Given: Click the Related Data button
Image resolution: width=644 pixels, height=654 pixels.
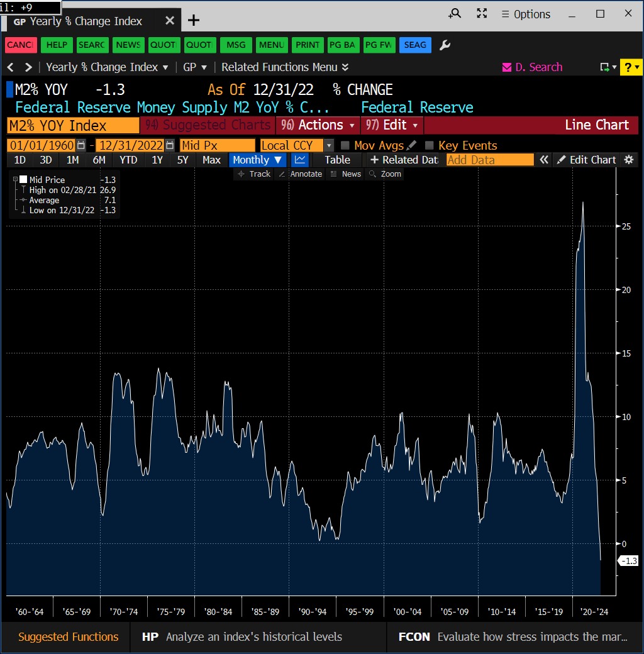Looking at the screenshot, I should click(x=404, y=160).
